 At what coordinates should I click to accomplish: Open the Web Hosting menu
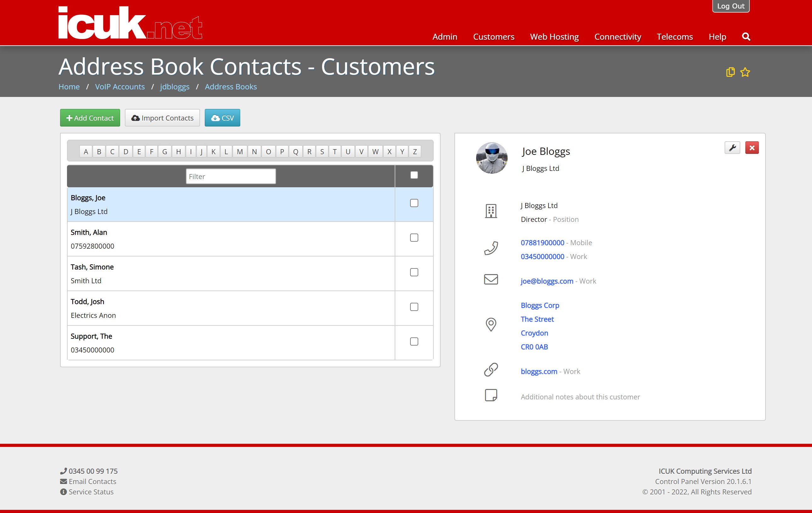coord(554,37)
